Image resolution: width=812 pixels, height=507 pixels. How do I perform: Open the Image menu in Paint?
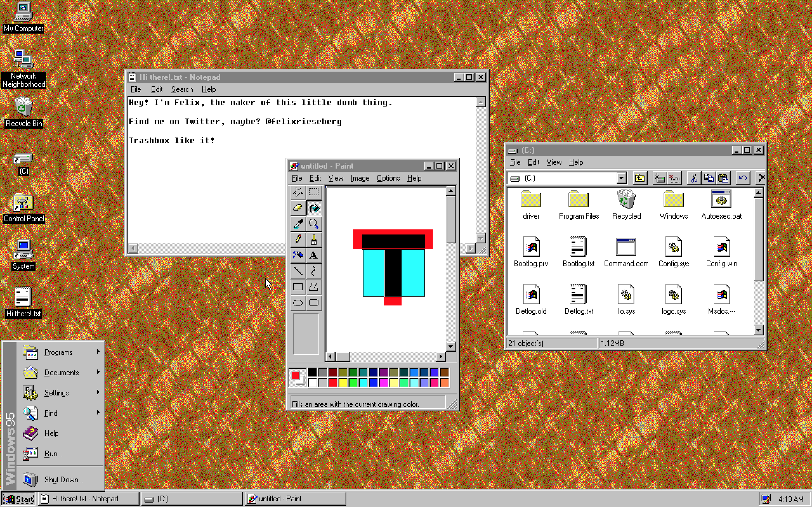(359, 178)
